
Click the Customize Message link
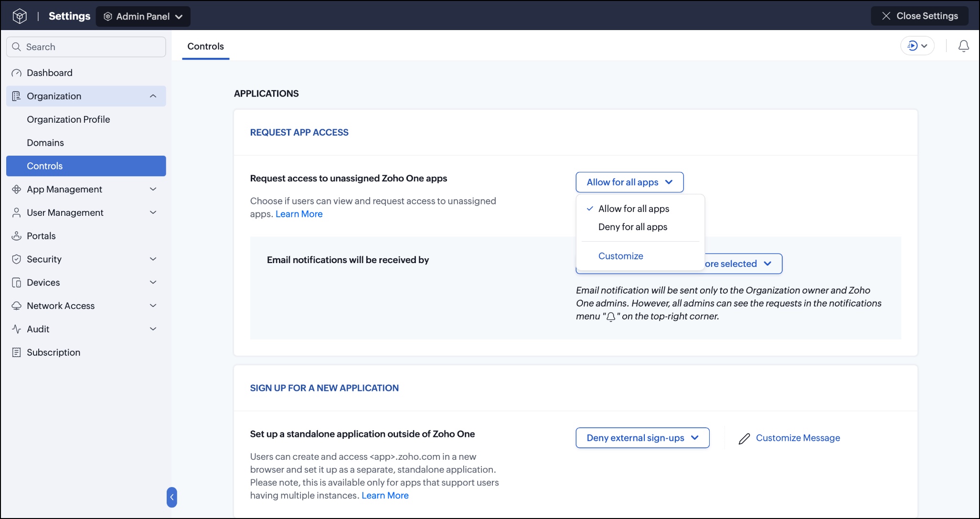798,438
